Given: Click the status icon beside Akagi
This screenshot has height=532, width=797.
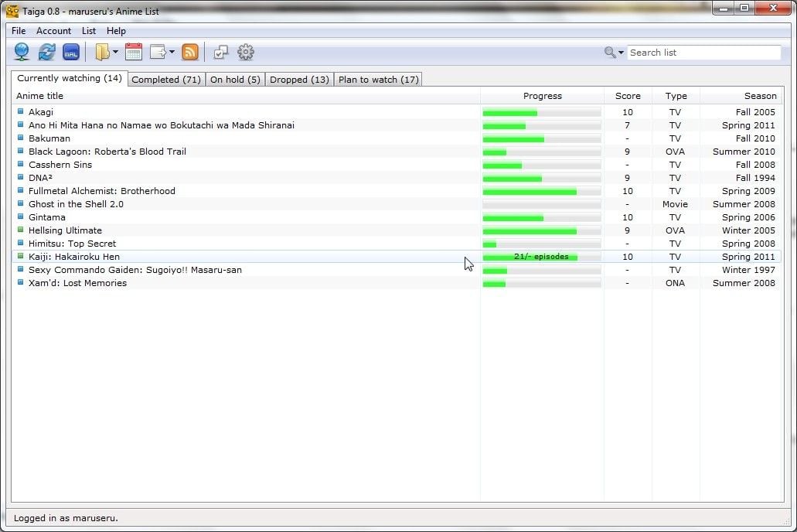Looking at the screenshot, I should coord(20,111).
